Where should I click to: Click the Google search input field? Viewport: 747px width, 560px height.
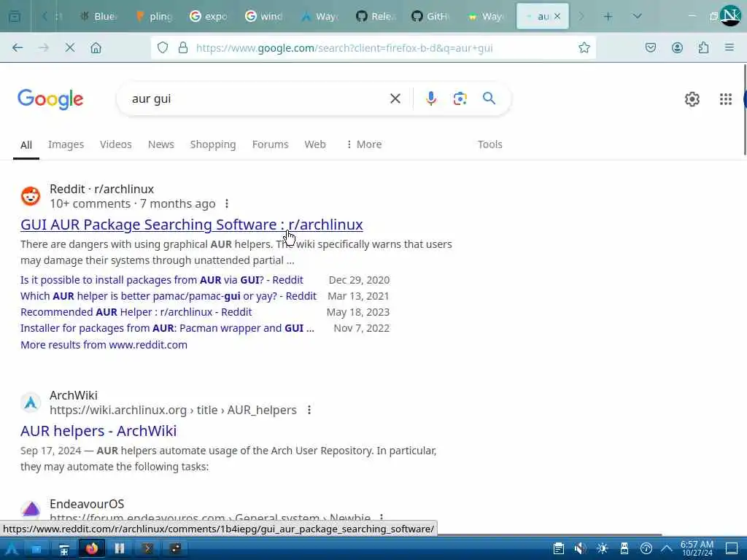pyautogui.click(x=258, y=98)
